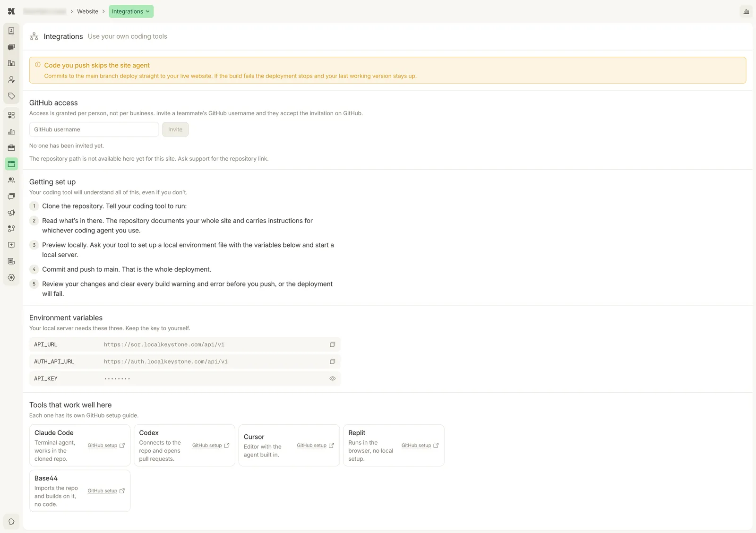
Task: Click the GitHub username input field
Action: pyautogui.click(x=94, y=129)
